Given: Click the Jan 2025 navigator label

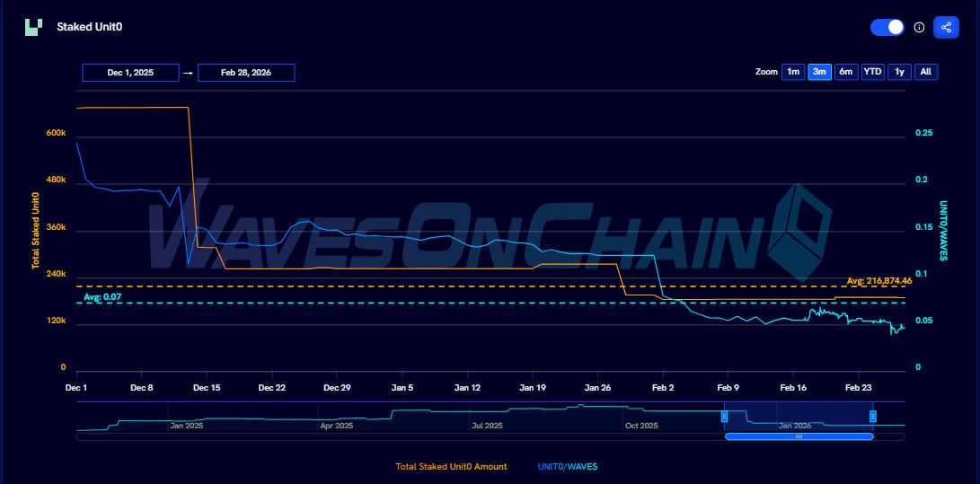Looking at the screenshot, I should coord(186,426).
